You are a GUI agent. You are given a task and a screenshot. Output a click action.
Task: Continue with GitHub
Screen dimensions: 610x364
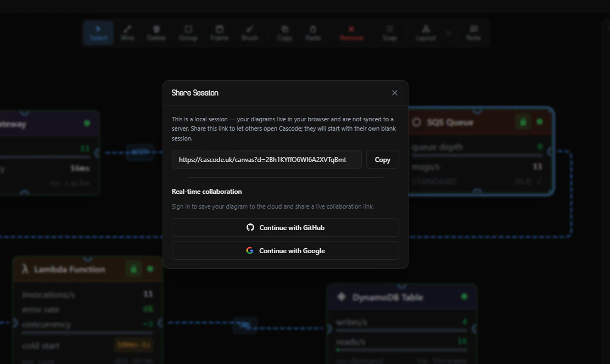tap(285, 227)
